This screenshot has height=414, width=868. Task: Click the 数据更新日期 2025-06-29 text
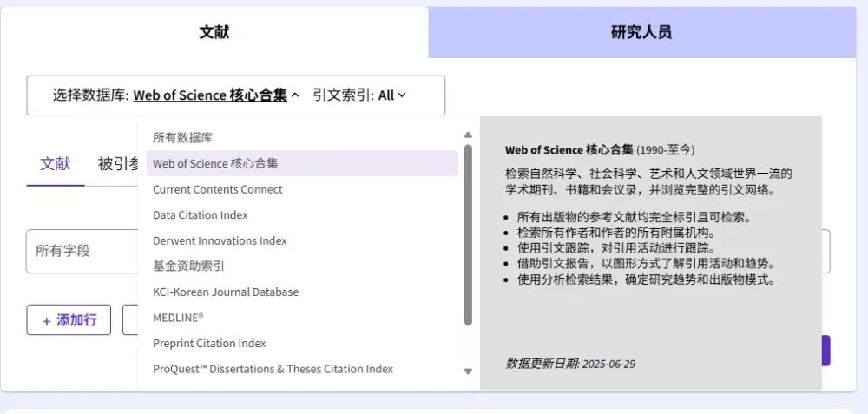(x=570, y=364)
